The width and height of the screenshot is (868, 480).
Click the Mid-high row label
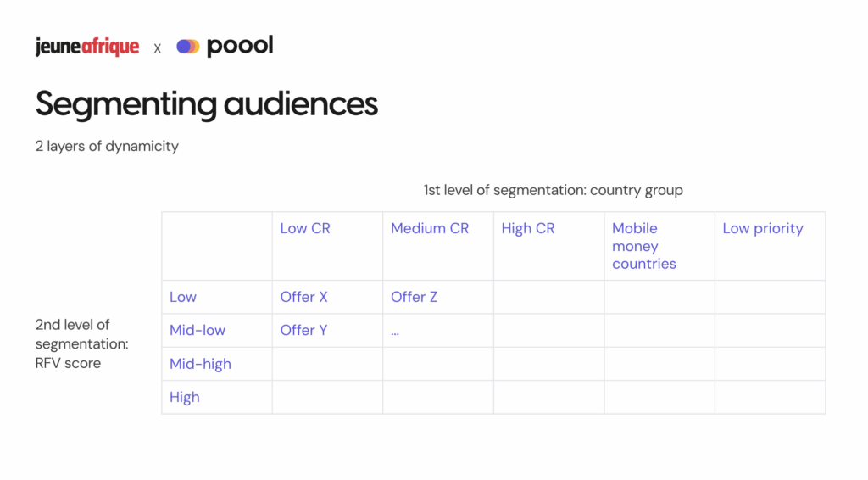200,364
